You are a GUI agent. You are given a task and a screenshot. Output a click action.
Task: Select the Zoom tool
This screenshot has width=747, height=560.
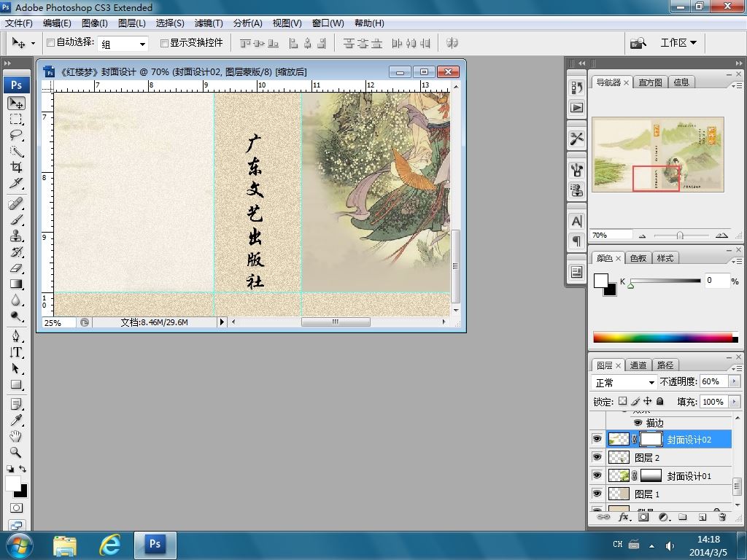tap(17, 452)
